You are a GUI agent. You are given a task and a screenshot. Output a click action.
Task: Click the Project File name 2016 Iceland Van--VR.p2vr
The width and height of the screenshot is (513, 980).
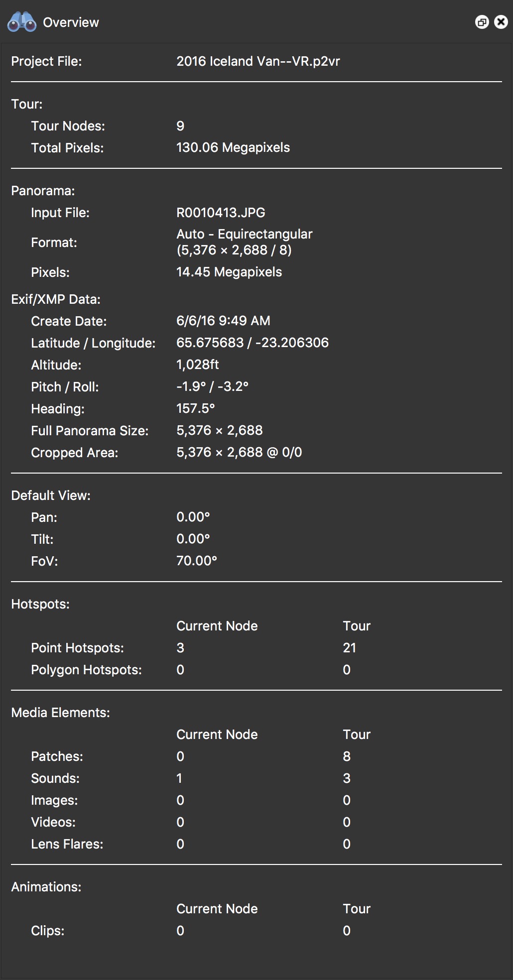(x=258, y=61)
